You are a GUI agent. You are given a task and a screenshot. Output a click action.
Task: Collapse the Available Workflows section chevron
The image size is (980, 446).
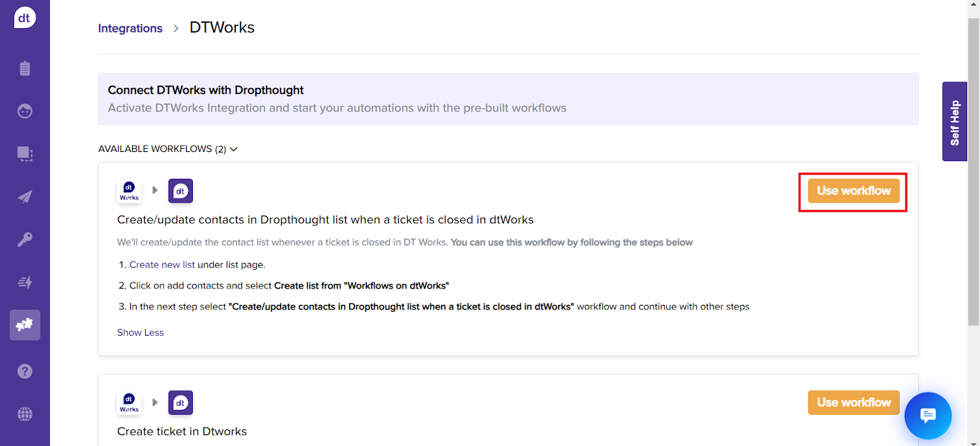click(x=233, y=149)
